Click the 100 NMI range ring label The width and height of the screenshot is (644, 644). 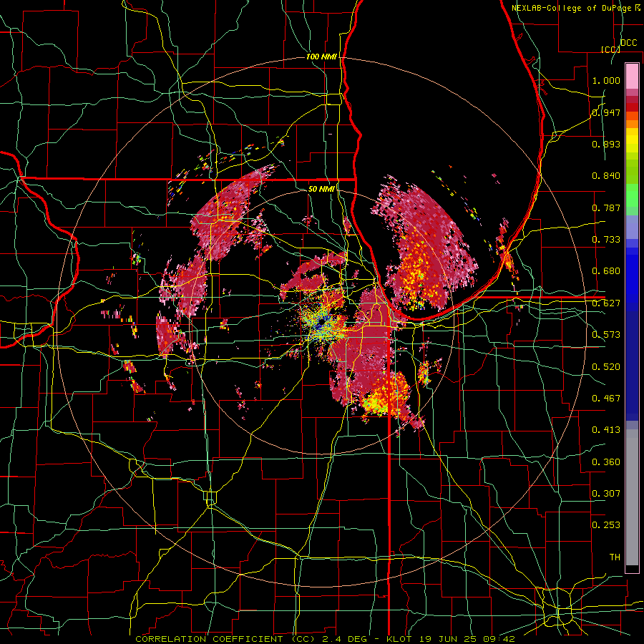(x=321, y=57)
